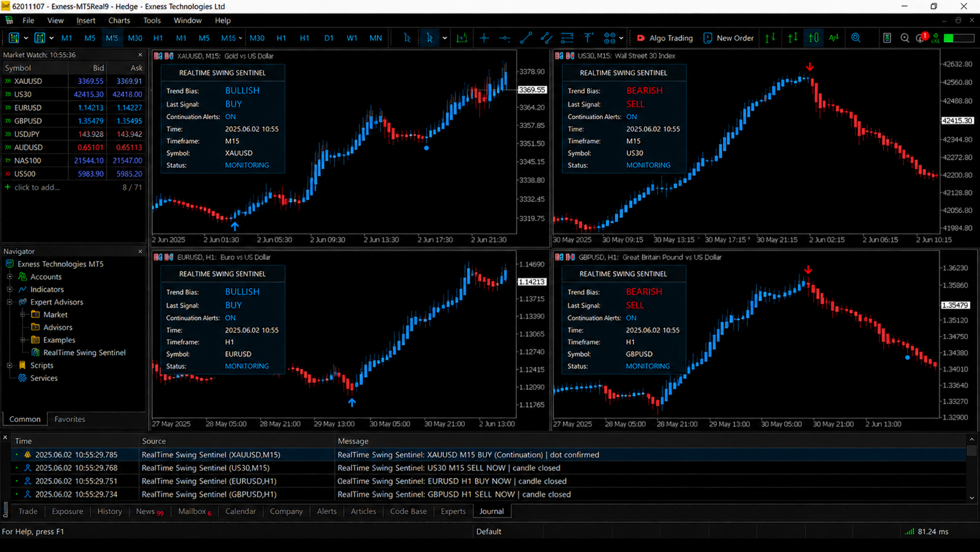Screen dimensions: 980x552
Task: Click the New Order button
Action: coord(728,38)
